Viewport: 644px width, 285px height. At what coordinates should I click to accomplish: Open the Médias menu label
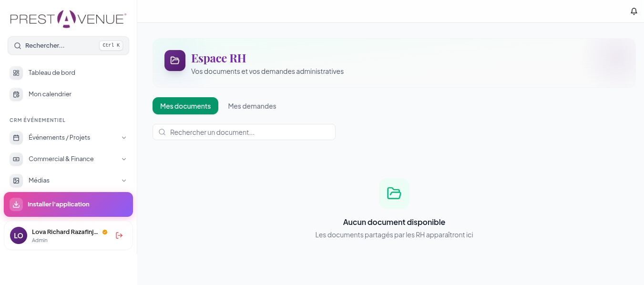(x=39, y=181)
